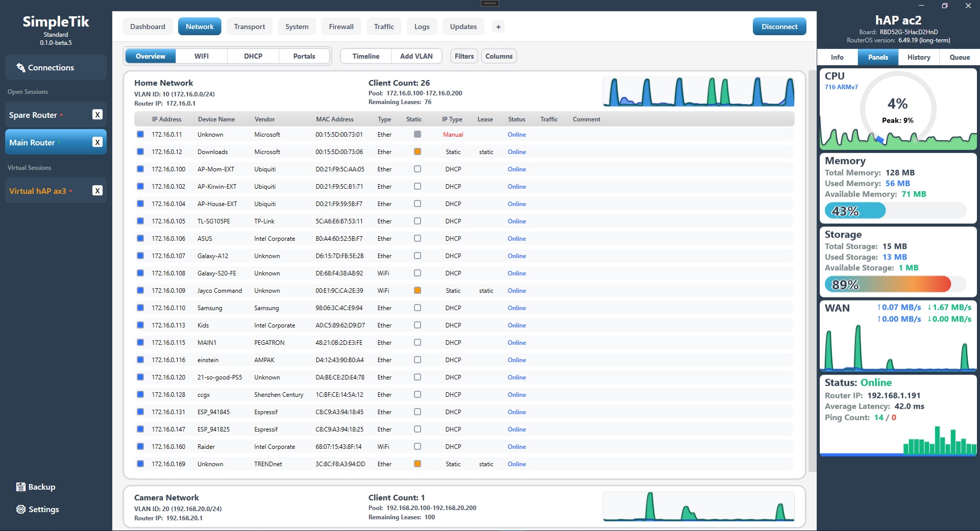Click the Backup disk icon

tap(21, 487)
